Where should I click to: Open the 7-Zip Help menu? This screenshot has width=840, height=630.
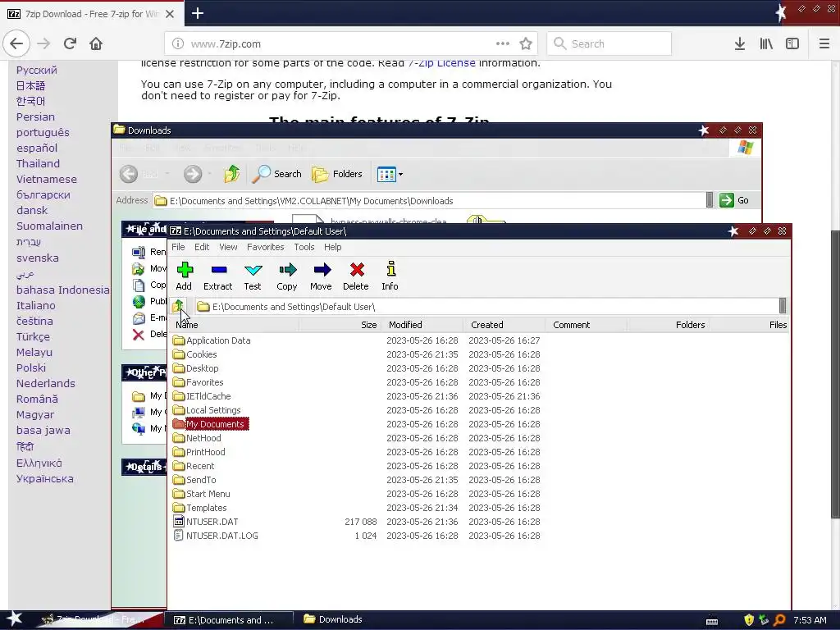coord(333,247)
